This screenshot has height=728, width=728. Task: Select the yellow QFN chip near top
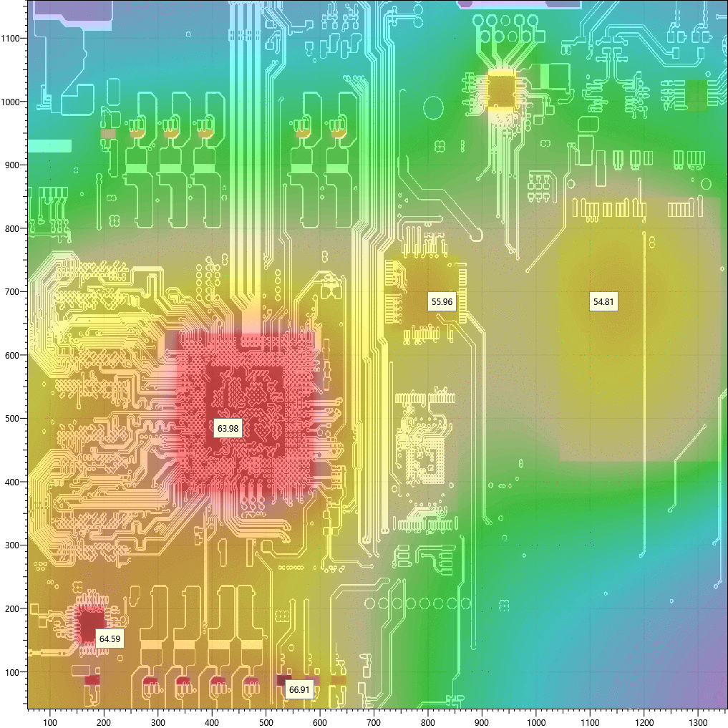click(x=501, y=90)
